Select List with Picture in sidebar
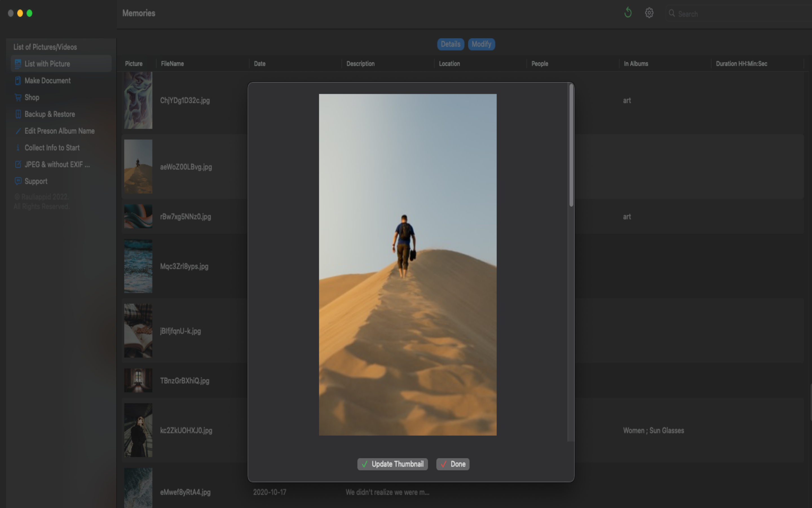This screenshot has width=812, height=508. click(61, 63)
